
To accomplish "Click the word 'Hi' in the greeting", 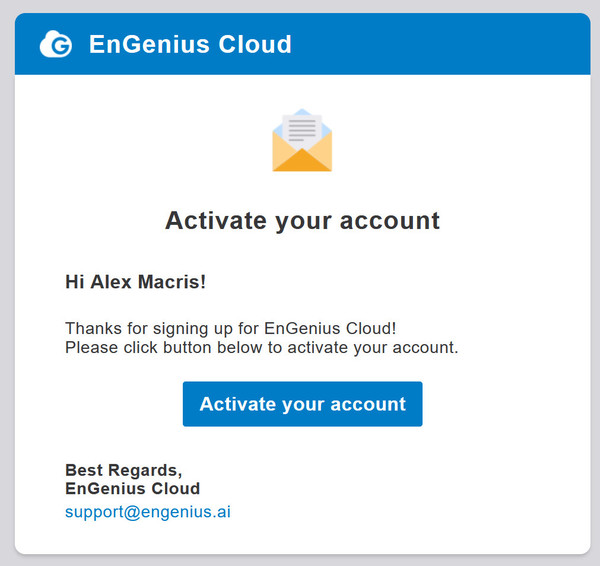I will (75, 282).
